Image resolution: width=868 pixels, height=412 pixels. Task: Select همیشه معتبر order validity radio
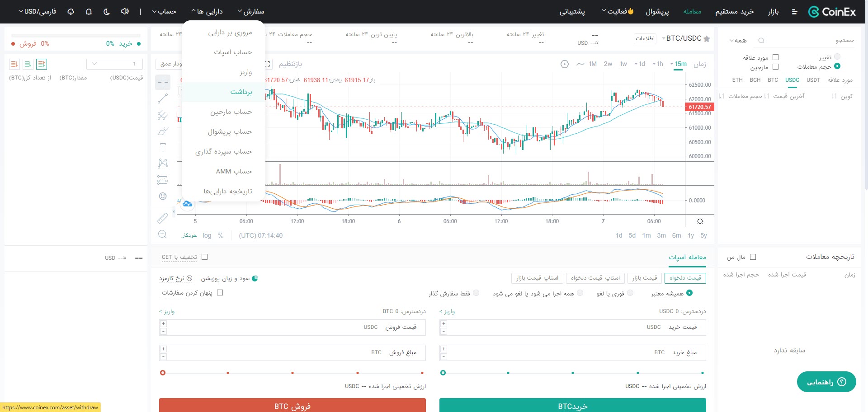(x=689, y=293)
